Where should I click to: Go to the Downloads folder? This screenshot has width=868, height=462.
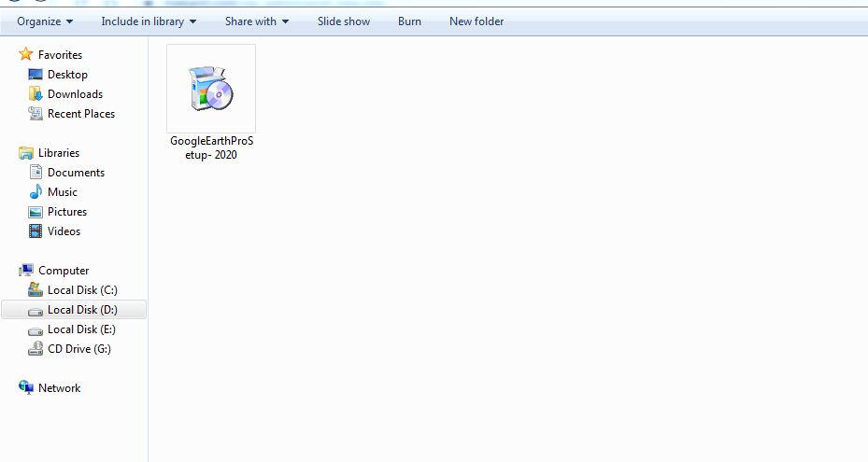point(76,94)
